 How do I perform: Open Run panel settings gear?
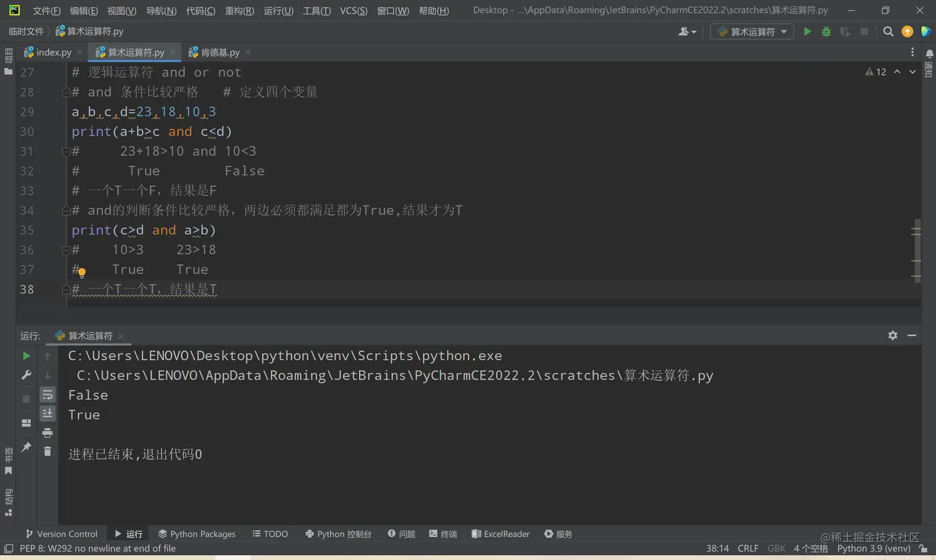click(x=893, y=335)
